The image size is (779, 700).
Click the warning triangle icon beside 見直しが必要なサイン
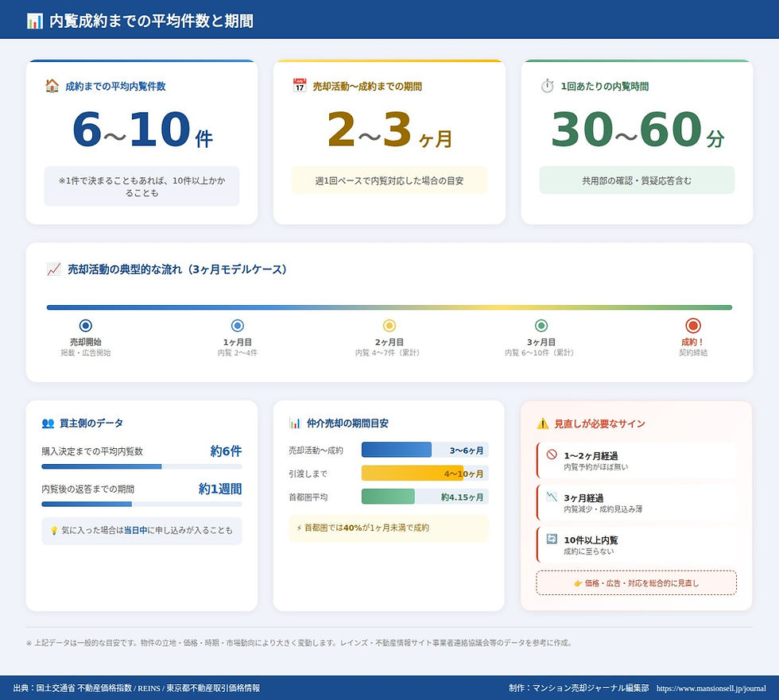pos(542,423)
